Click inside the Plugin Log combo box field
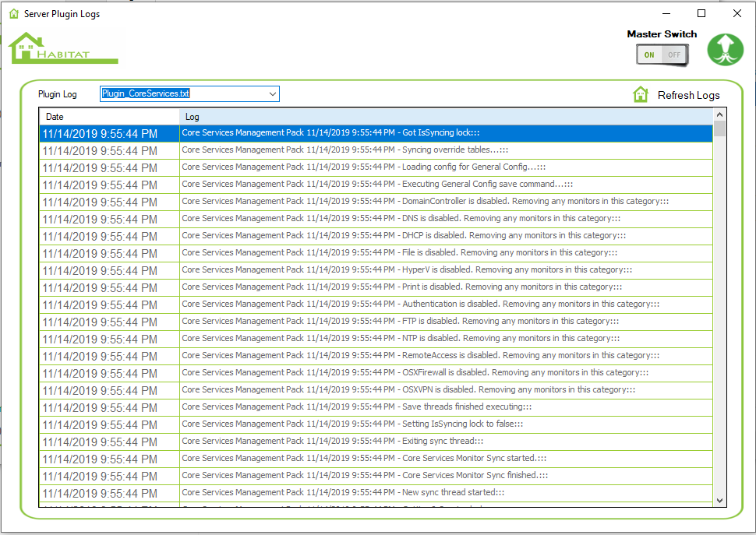 point(179,93)
